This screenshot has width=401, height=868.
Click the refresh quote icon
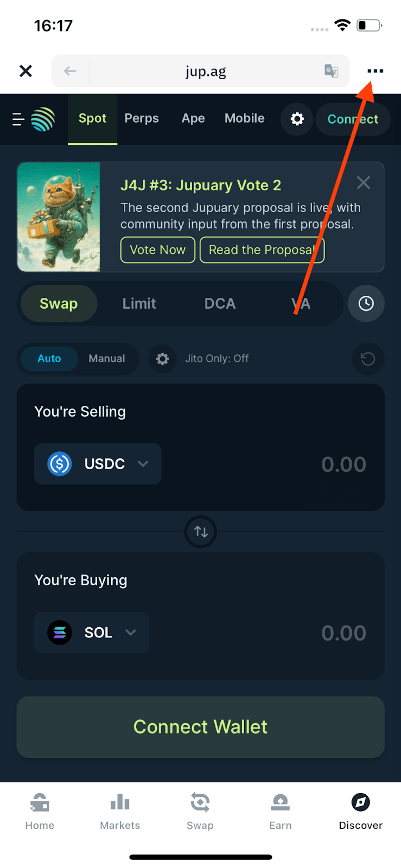(x=368, y=359)
